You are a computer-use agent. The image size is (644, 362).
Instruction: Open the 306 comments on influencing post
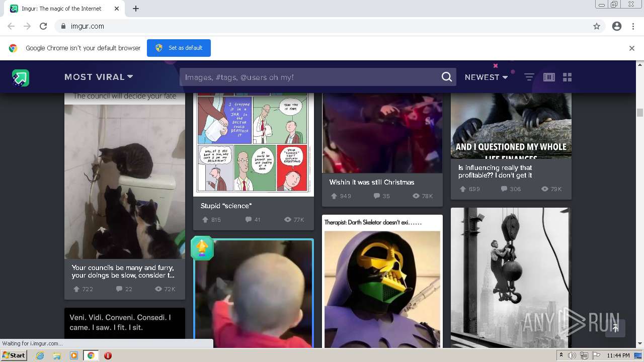504,189
